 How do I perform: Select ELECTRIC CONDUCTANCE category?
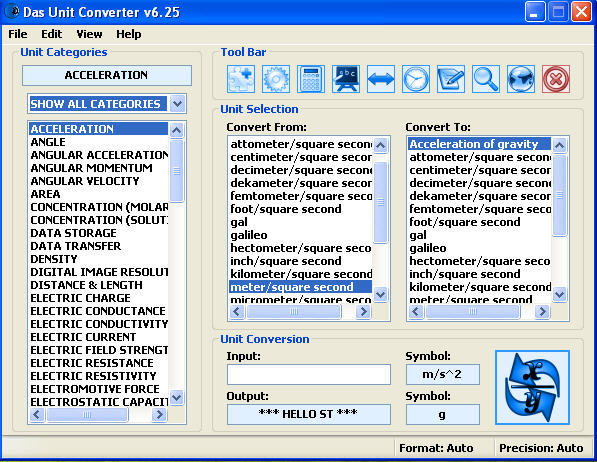point(99,311)
